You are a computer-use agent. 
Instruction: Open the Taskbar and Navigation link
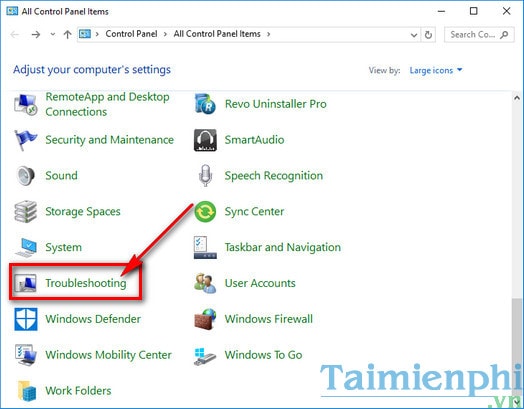(283, 247)
